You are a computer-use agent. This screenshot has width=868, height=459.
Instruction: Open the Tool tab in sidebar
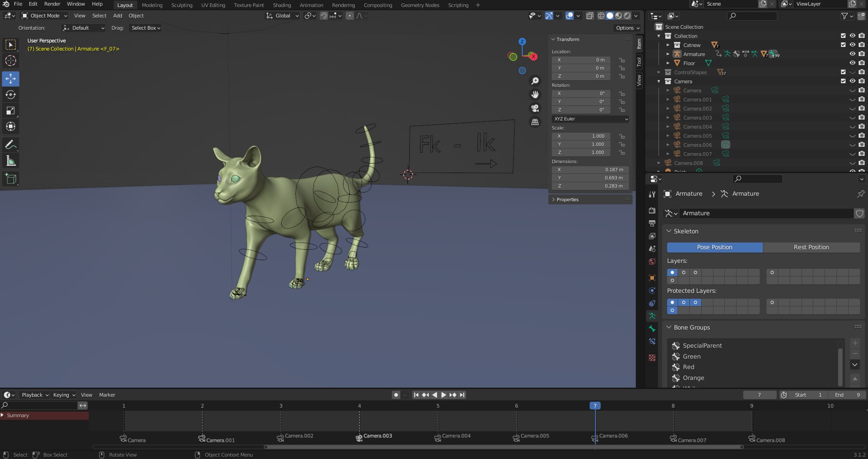(639, 62)
